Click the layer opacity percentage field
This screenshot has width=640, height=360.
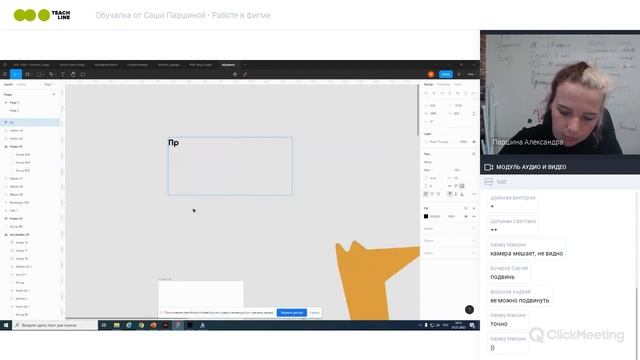(463, 142)
